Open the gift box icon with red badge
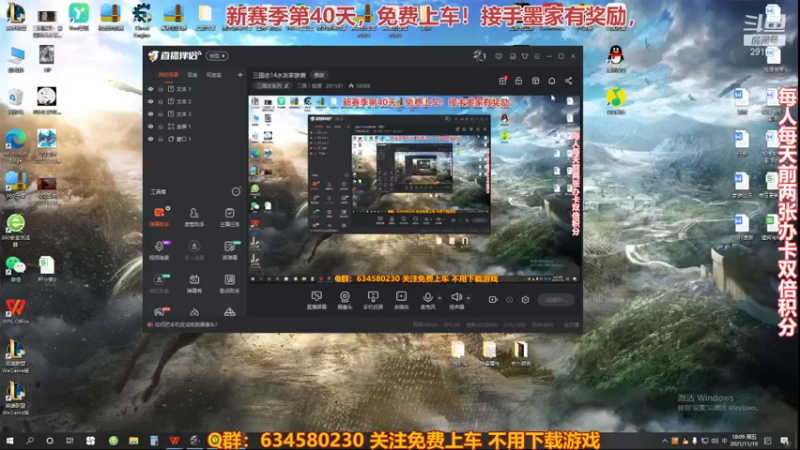Viewport: 800px width, 450px height. click(503, 81)
